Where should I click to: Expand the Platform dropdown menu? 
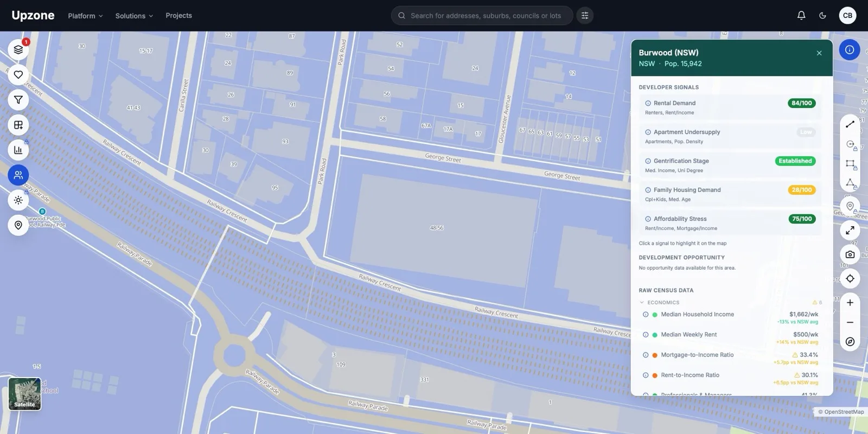click(85, 16)
